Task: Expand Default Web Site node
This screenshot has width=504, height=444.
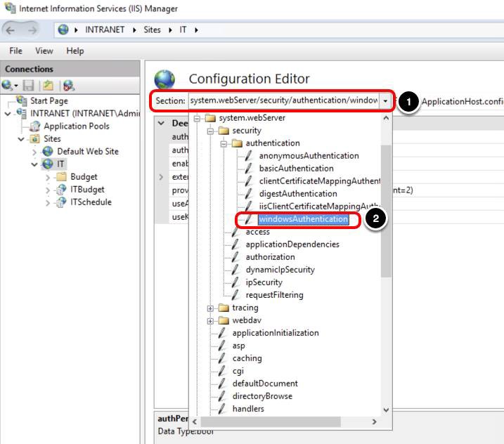Action: tap(34, 152)
